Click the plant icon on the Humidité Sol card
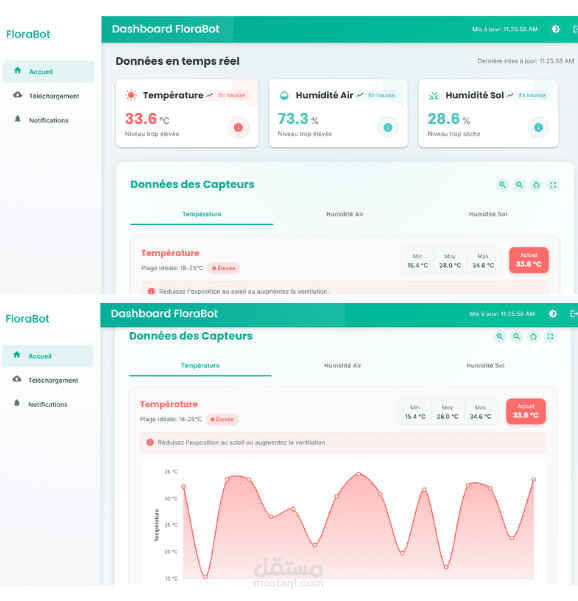This screenshot has height=601, width=578. (434, 95)
